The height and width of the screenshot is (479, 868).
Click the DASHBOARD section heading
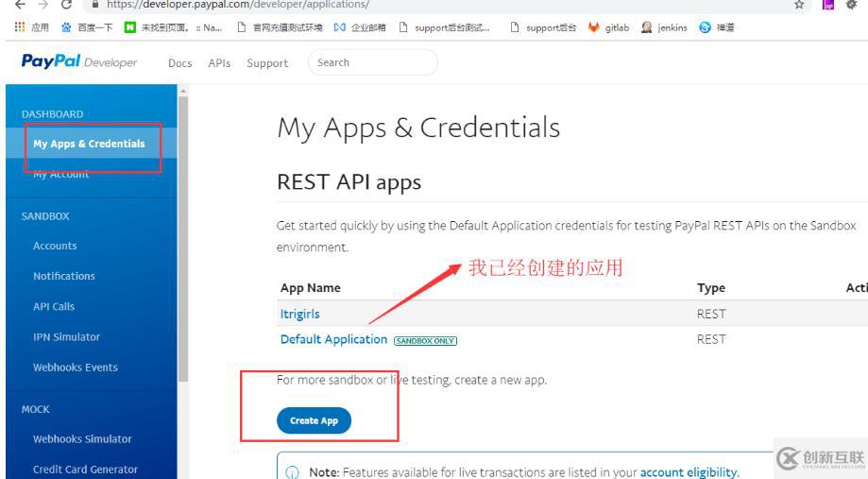(52, 114)
